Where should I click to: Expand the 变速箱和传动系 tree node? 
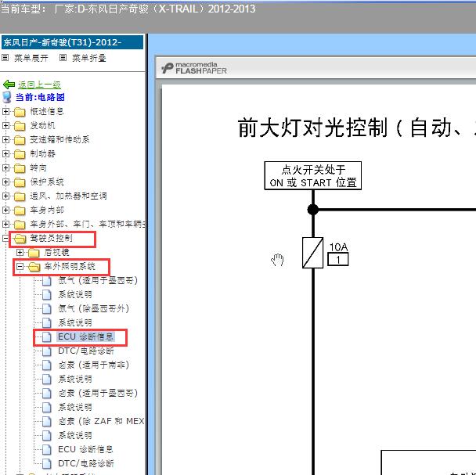pos(5,139)
